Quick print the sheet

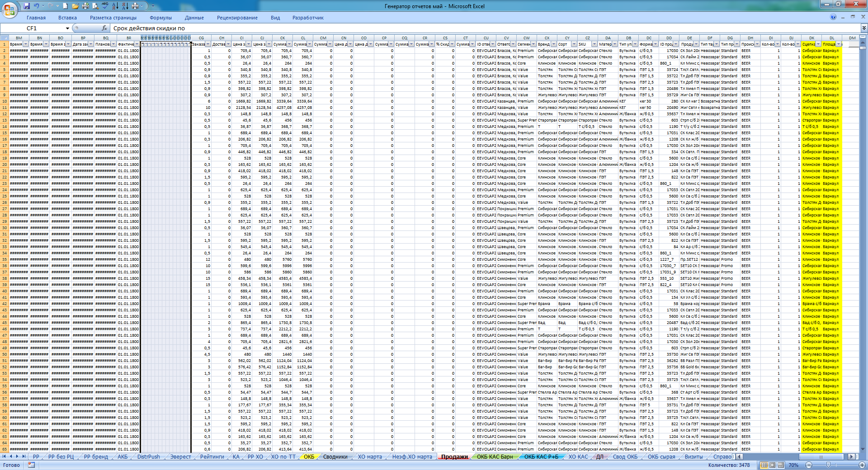(x=85, y=6)
